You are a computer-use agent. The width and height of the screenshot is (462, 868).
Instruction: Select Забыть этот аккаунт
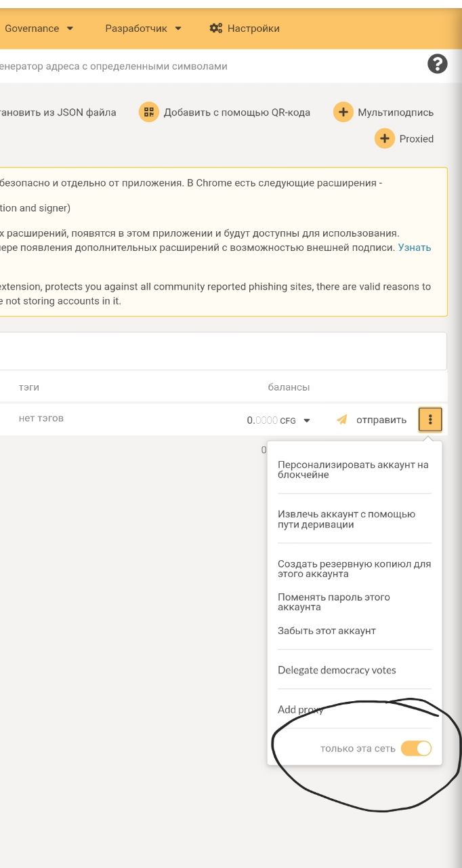[x=327, y=631]
